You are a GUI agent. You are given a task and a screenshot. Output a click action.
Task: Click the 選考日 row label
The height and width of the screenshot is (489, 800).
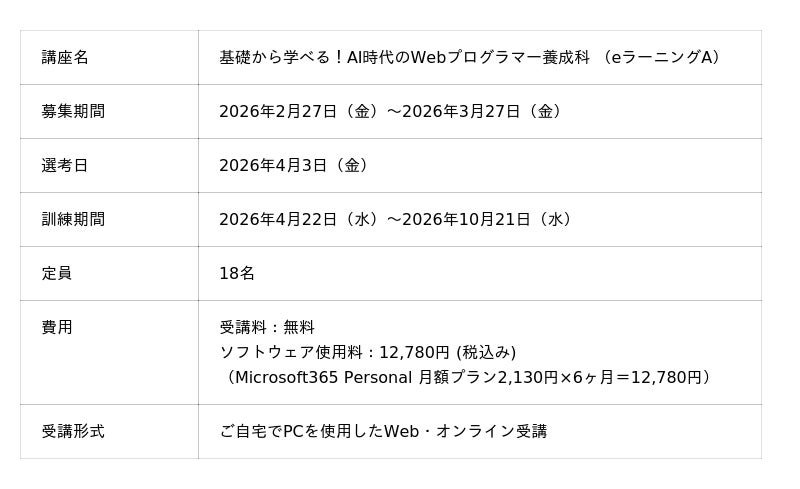tap(65, 166)
